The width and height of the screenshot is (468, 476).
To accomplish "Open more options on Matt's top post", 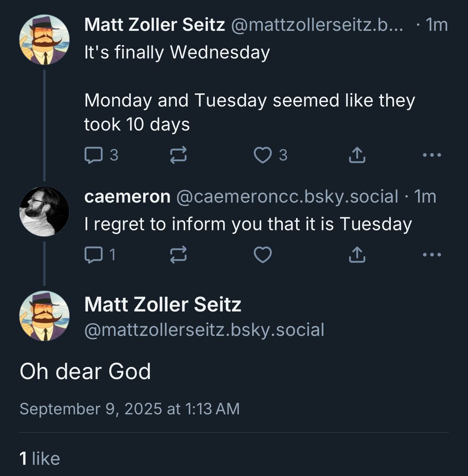I will [x=432, y=154].
